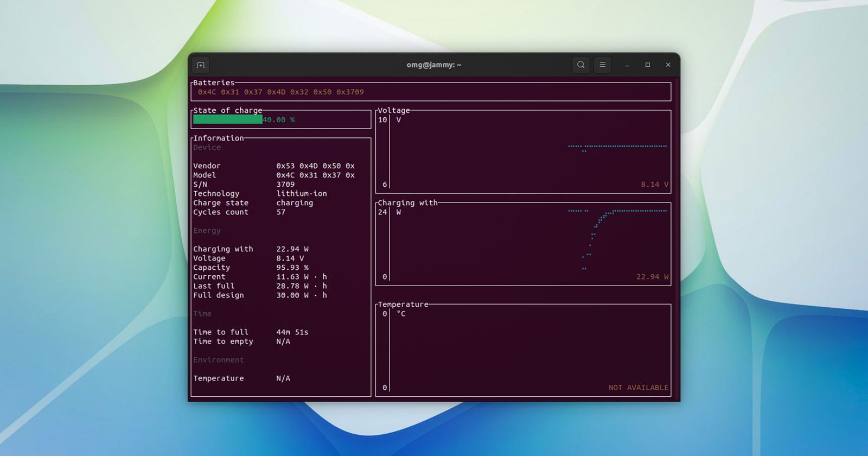Click the 44m 51s Time to full value
The width and height of the screenshot is (868, 456).
[x=292, y=332]
